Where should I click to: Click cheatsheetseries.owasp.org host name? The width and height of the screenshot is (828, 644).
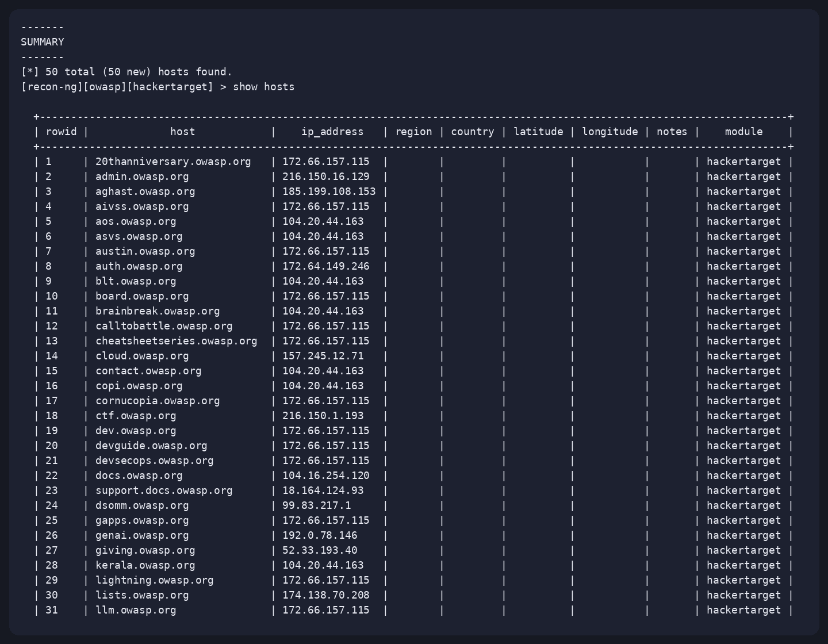(x=177, y=341)
